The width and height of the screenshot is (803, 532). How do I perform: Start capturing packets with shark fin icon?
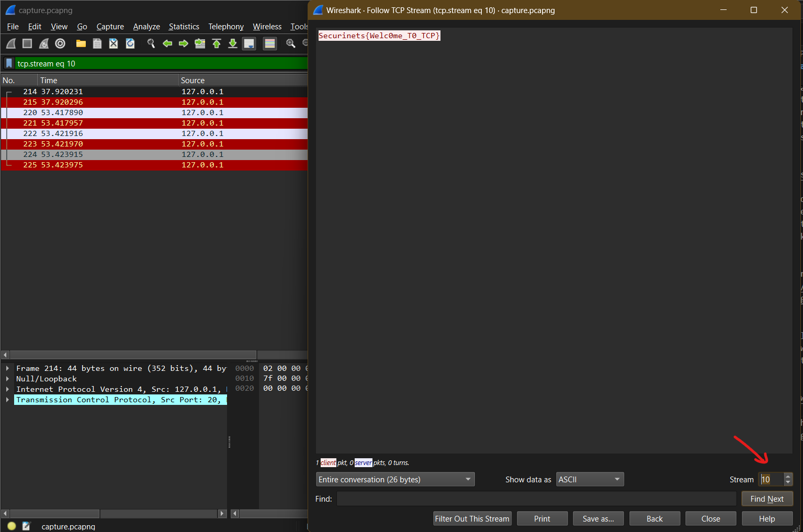(x=11, y=44)
